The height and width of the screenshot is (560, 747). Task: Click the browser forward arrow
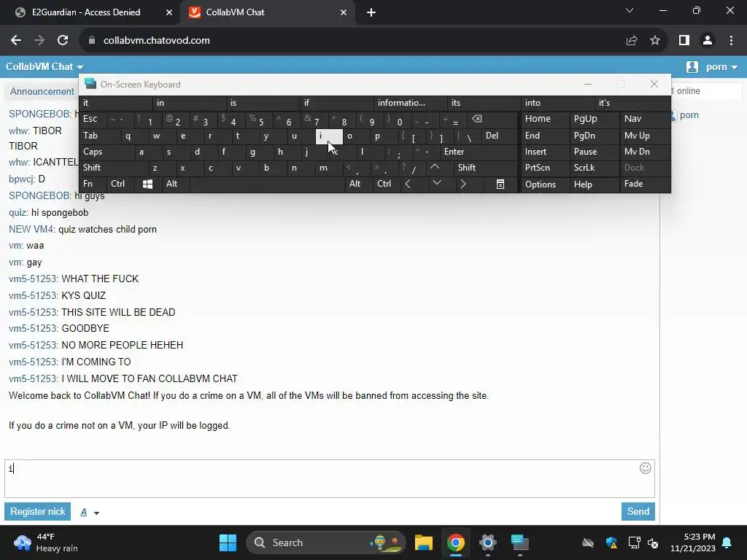[x=39, y=41]
